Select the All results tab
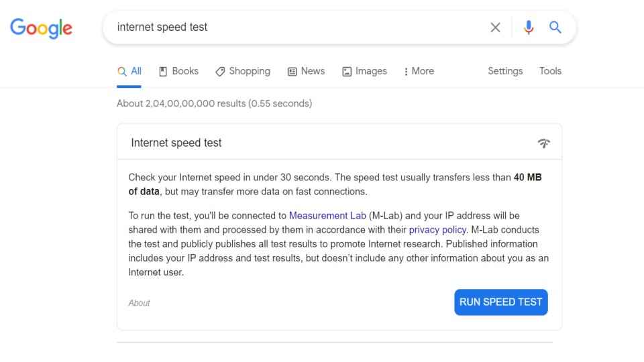This screenshot has width=644, height=362. (129, 72)
